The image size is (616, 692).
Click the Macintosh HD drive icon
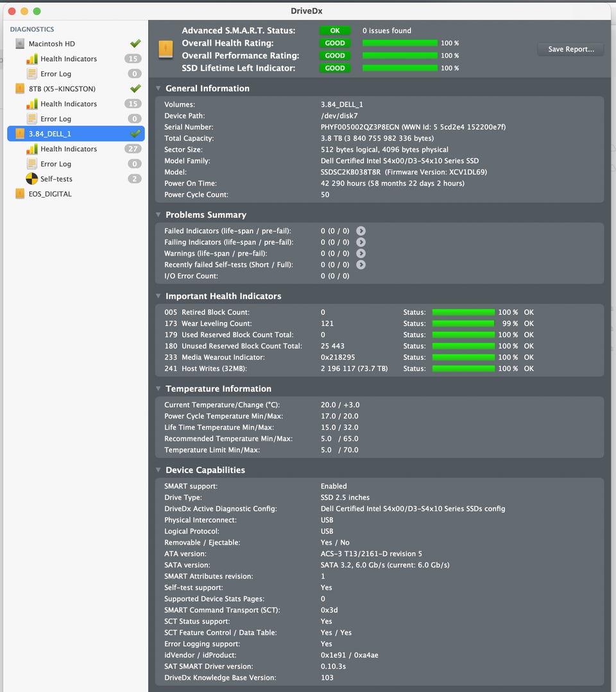click(20, 43)
